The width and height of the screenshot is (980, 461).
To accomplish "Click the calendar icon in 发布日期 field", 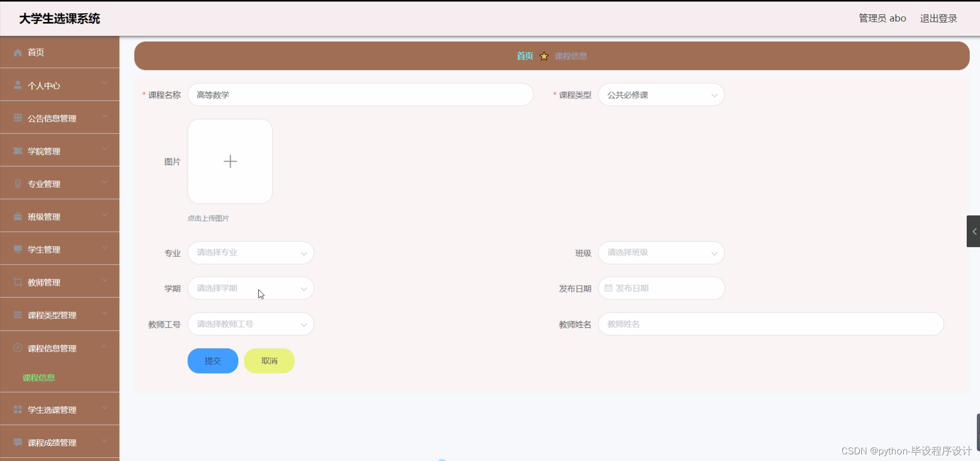I will (608, 288).
